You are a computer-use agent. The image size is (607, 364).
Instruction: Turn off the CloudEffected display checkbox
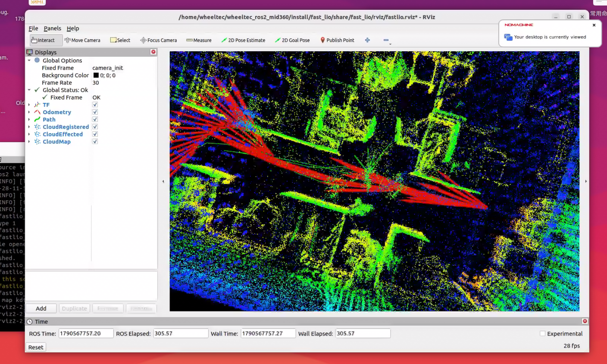[x=95, y=134]
